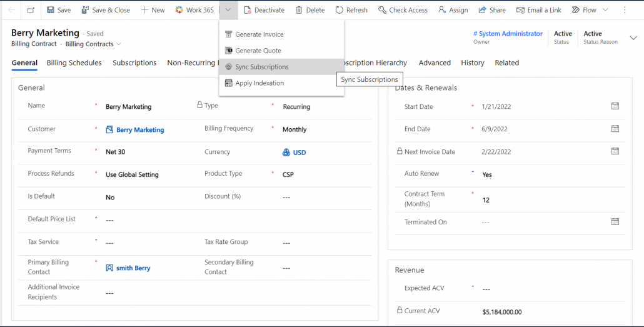644x327 pixels.
Task: Select Generate Invoice from the menu
Action: (x=282, y=34)
